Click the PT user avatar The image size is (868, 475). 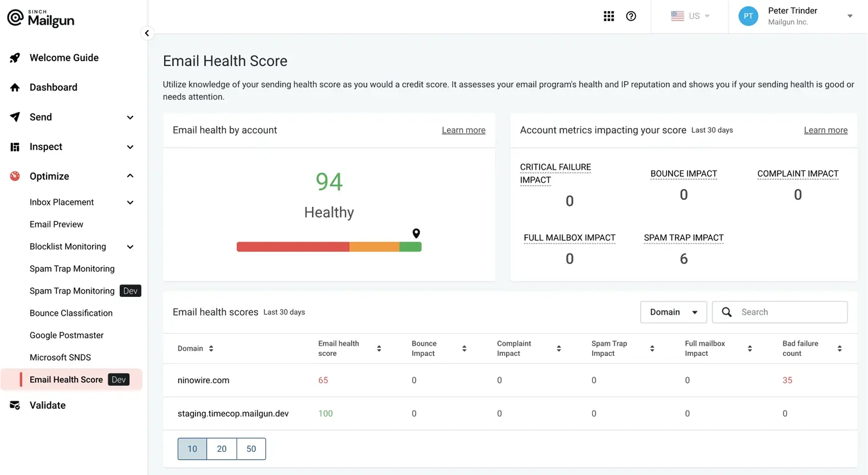click(748, 16)
